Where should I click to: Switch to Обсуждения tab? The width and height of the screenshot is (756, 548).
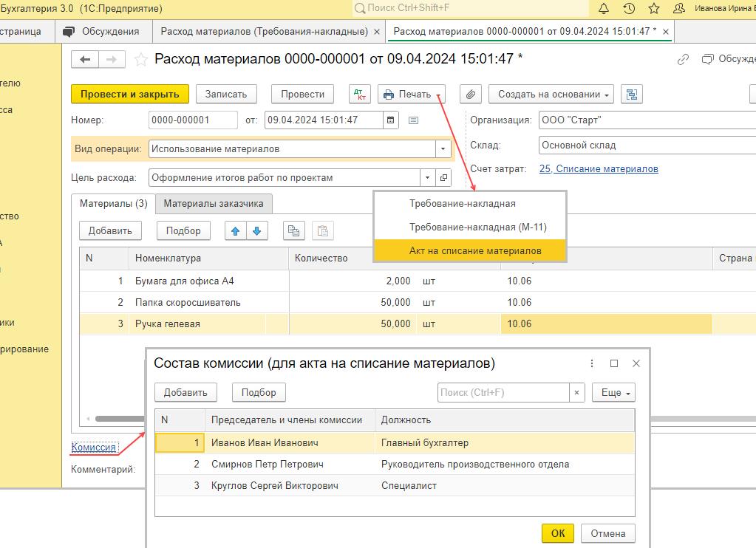click(103, 32)
